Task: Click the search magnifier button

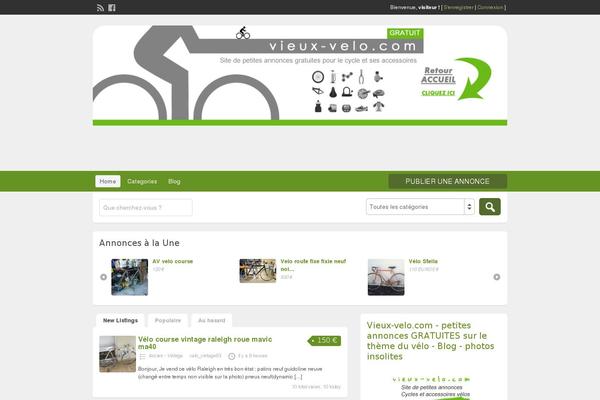Action: (x=490, y=207)
